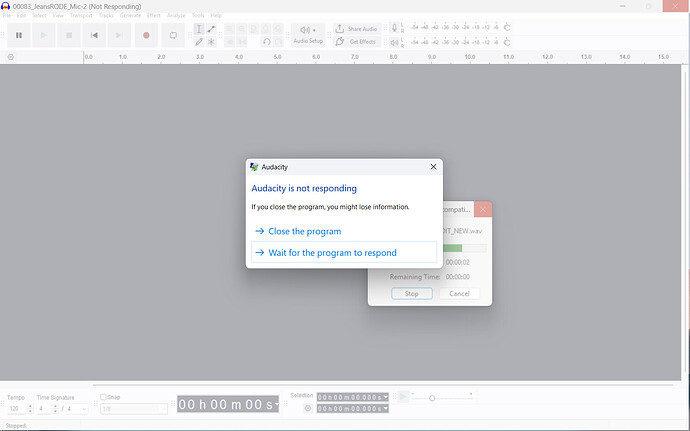Open the timeline options gear icon

[11, 57]
